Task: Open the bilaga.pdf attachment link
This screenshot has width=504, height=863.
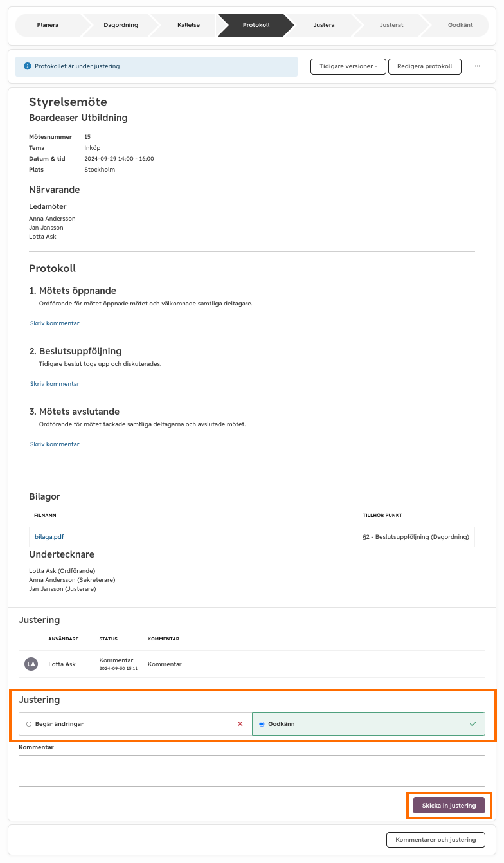Action: click(x=50, y=536)
